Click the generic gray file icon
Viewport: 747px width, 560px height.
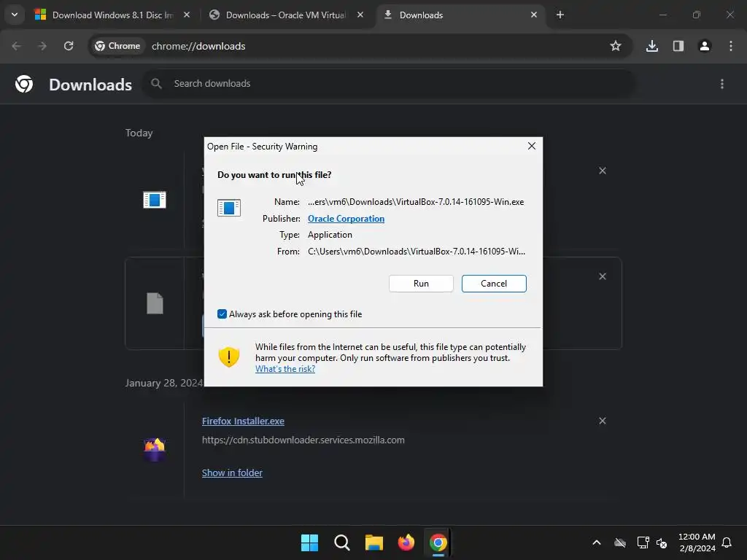(155, 303)
